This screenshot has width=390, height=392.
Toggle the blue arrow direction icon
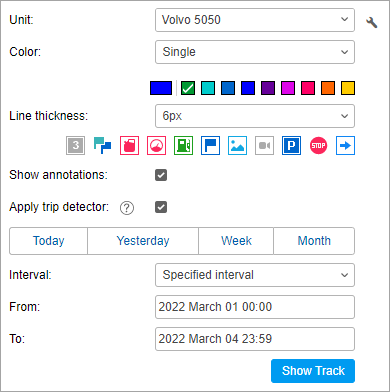pos(345,146)
